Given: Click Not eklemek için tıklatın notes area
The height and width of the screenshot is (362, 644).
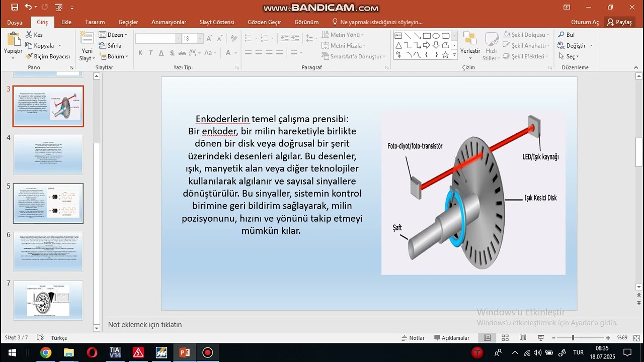Looking at the screenshot, I should 145,325.
